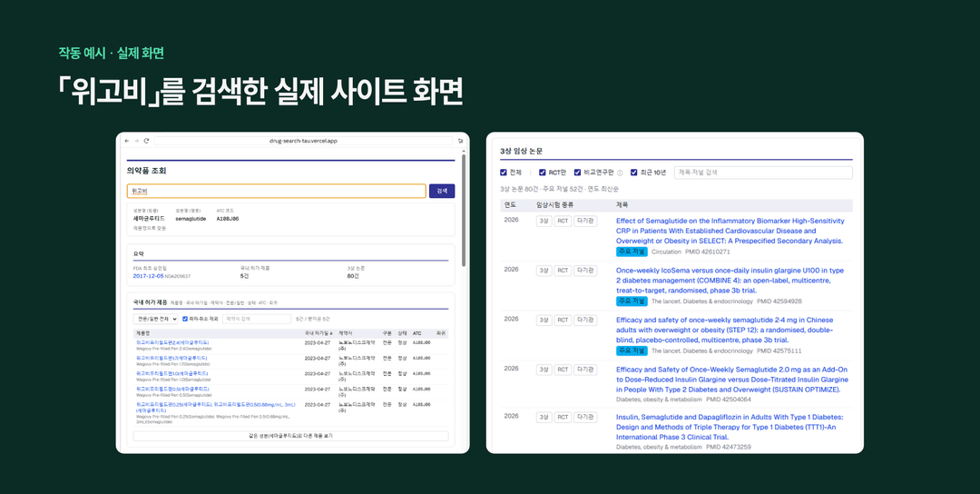Click the vertical scrollbar in browser window

(463, 211)
